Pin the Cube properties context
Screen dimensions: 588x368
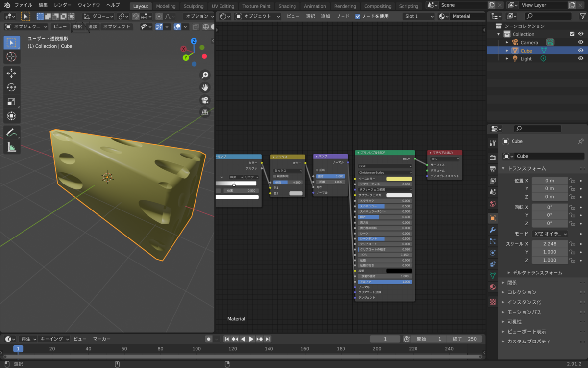tap(581, 141)
